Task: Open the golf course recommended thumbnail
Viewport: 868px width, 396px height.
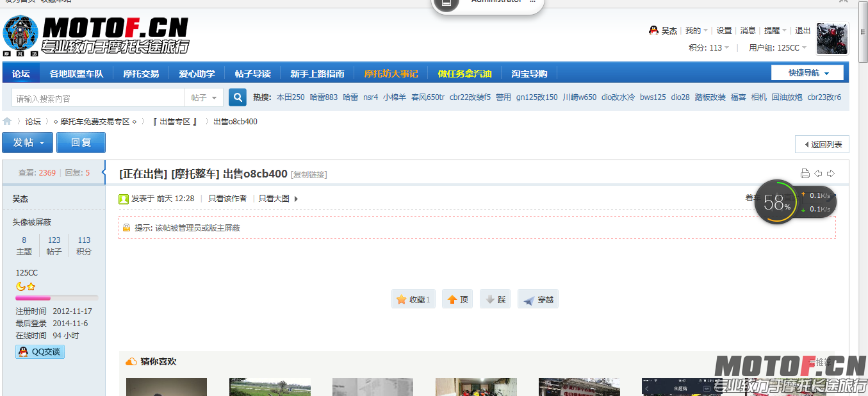Action: coord(270,387)
